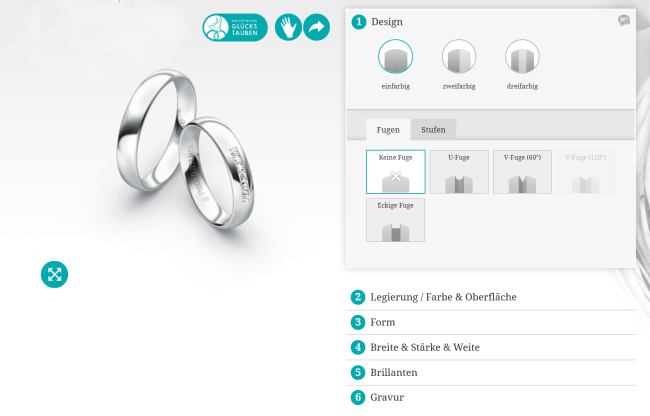The height and width of the screenshot is (416, 650).
Task: Expand the Breite & Stärke & Weite section
Action: point(425,347)
